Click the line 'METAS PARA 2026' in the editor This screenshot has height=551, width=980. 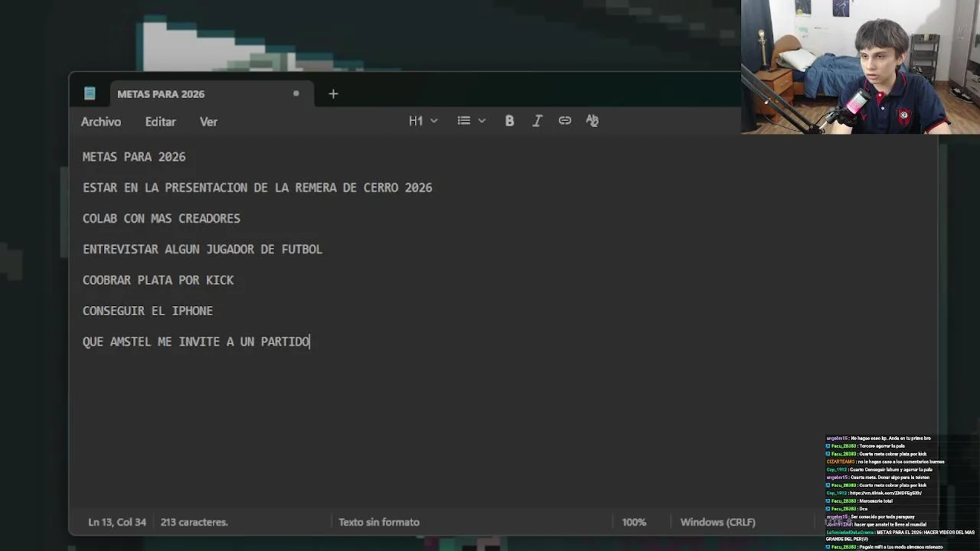[x=134, y=157]
